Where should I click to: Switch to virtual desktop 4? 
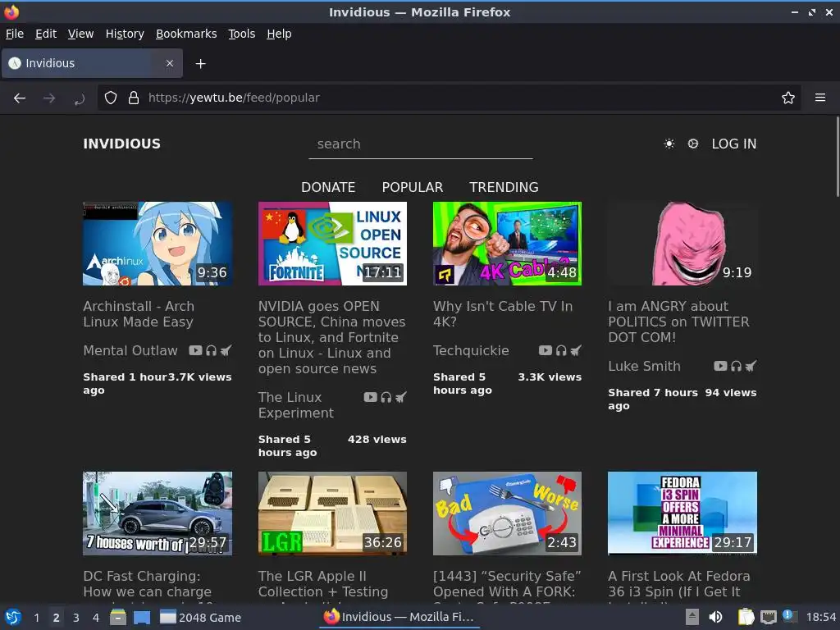(95, 618)
